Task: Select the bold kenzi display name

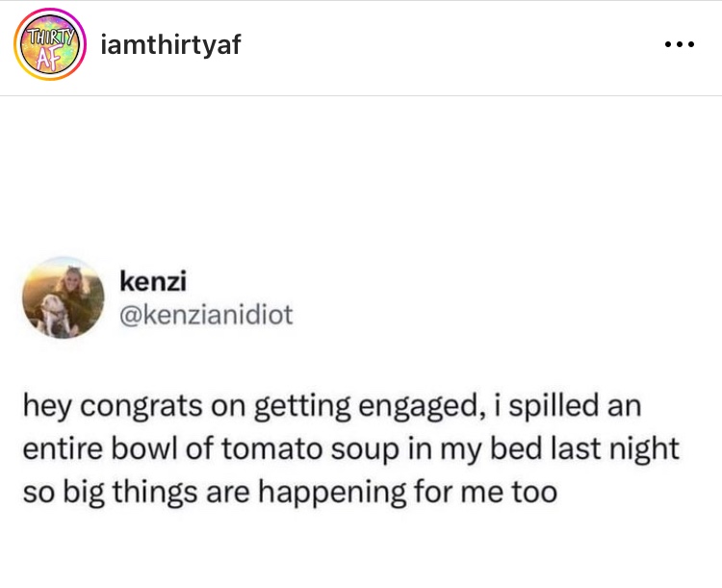Action: 144,282
